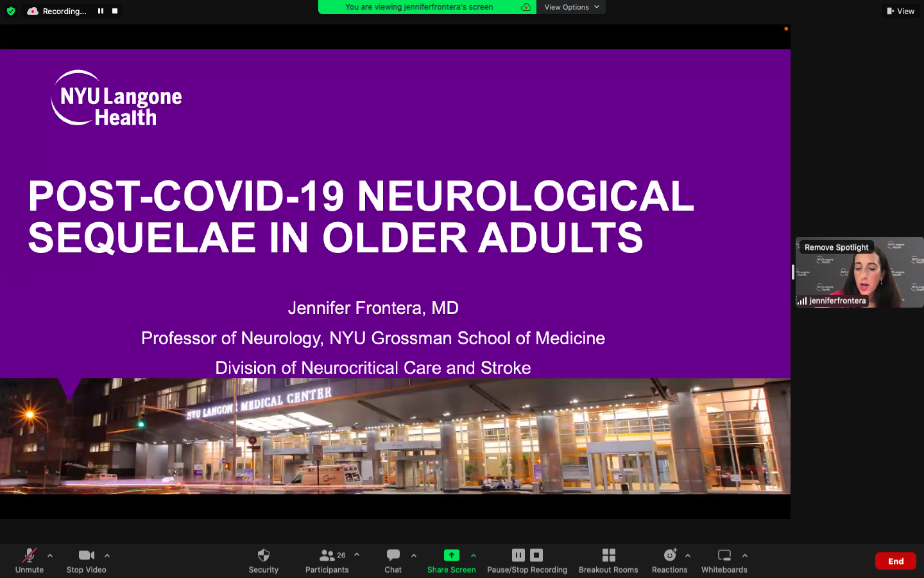Open Whiteboards
This screenshot has height=578, width=924.
(724, 561)
